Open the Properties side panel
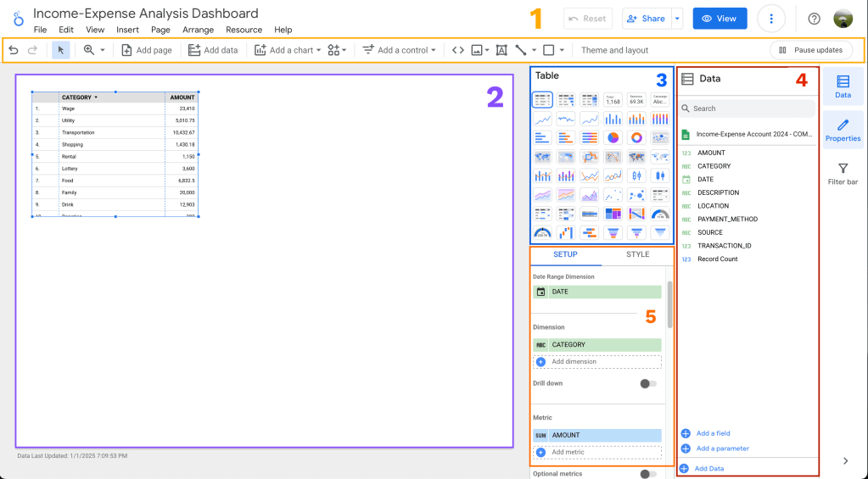Image resolution: width=868 pixels, height=479 pixels. 843,130
